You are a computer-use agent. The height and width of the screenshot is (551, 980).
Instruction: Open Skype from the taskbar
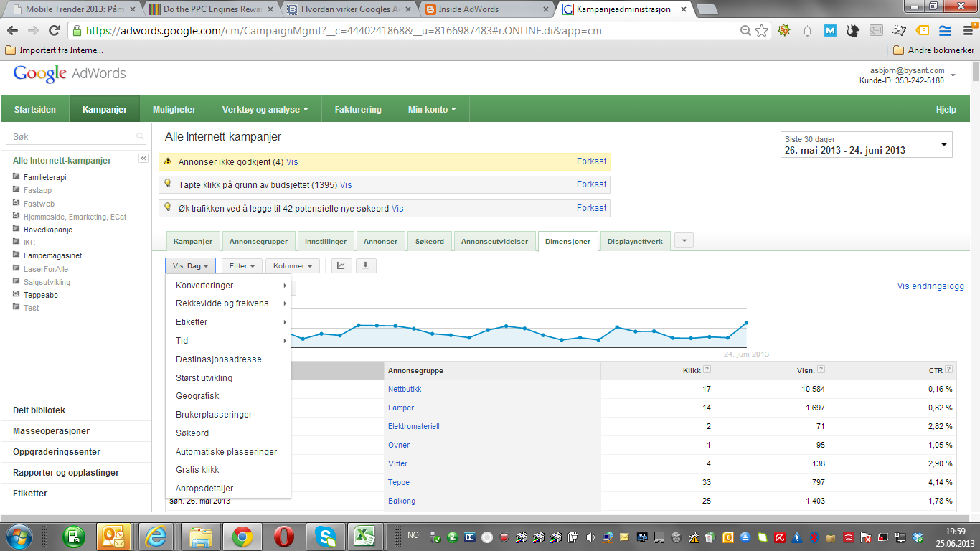click(x=326, y=536)
